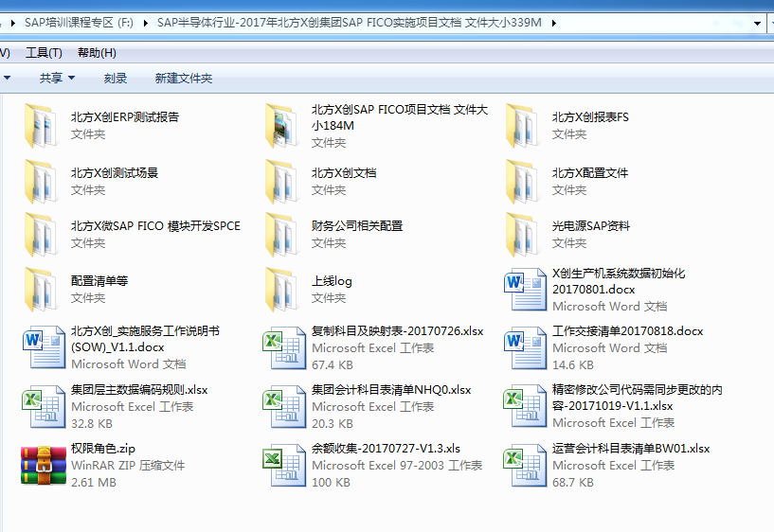774x532 pixels.
Task: Click file name 集团会计科目表清单NHQ0.xlsx
Action: click(391, 389)
